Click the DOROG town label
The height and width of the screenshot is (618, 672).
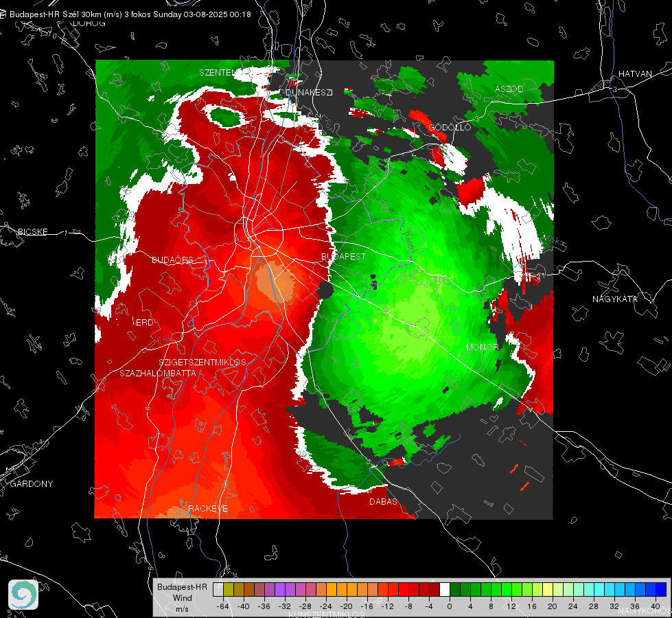click(x=89, y=23)
